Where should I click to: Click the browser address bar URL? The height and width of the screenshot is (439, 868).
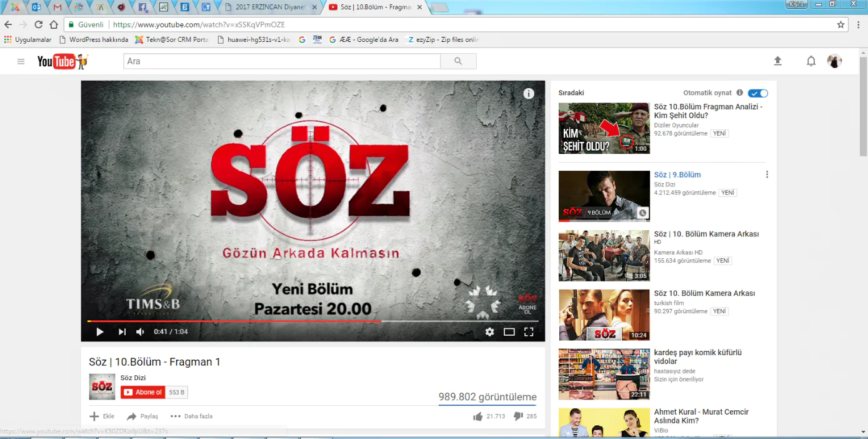(199, 24)
